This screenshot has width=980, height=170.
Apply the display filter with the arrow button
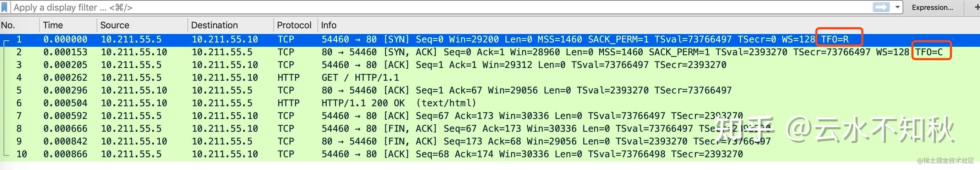click(881, 7)
